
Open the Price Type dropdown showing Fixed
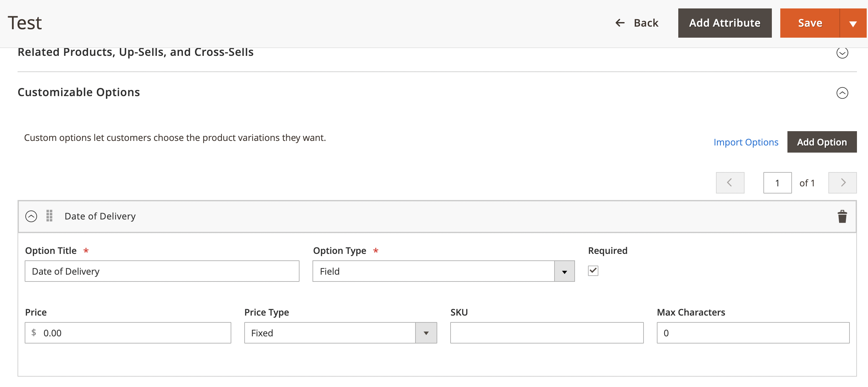[426, 333]
